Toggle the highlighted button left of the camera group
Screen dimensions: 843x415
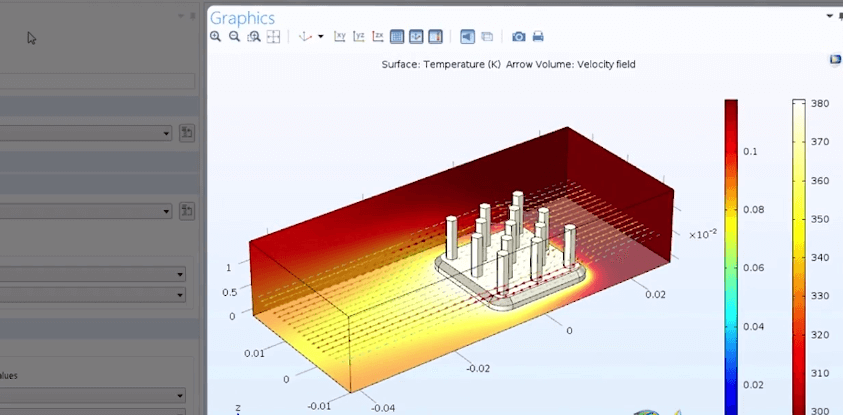(x=467, y=37)
